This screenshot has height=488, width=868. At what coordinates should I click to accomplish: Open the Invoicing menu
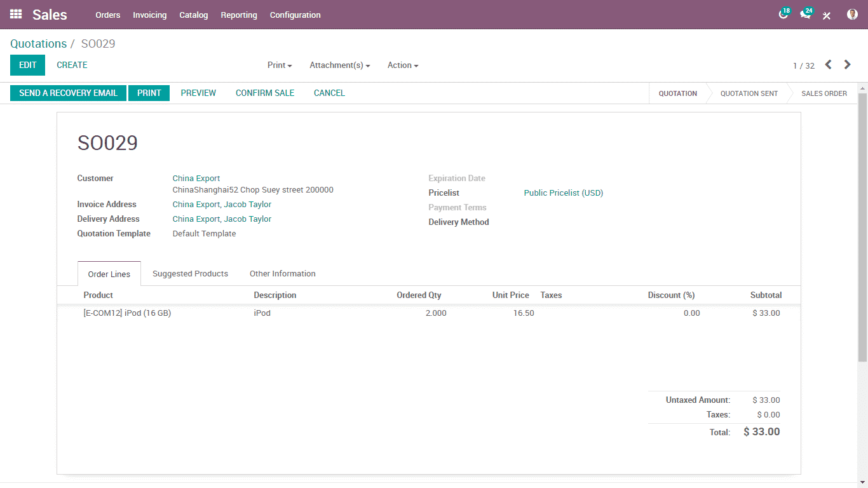(x=150, y=15)
